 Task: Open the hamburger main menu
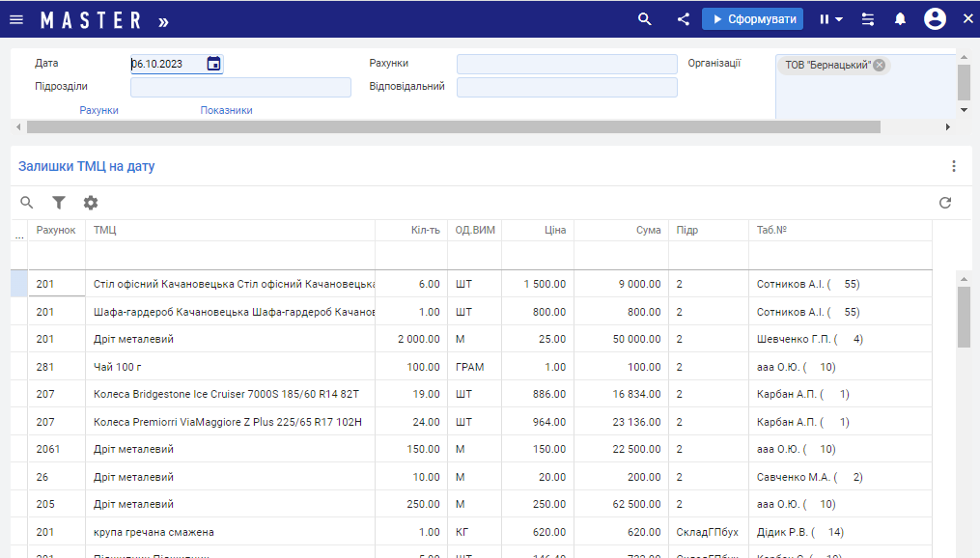[16, 19]
